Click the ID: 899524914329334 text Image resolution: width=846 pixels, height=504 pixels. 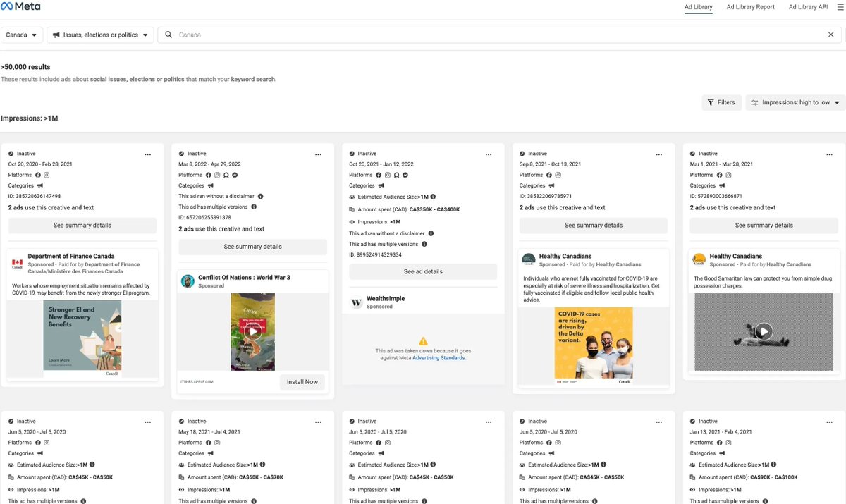point(376,254)
